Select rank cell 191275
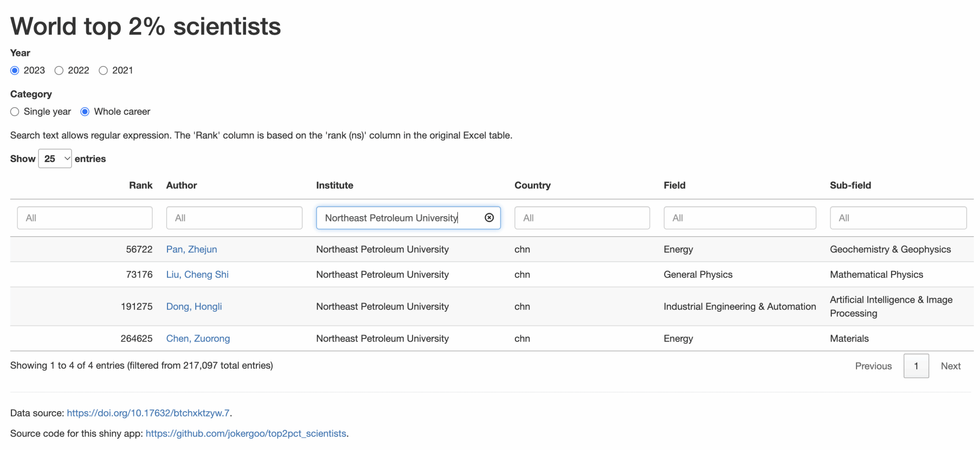This screenshot has height=450, width=980. pyautogui.click(x=136, y=307)
